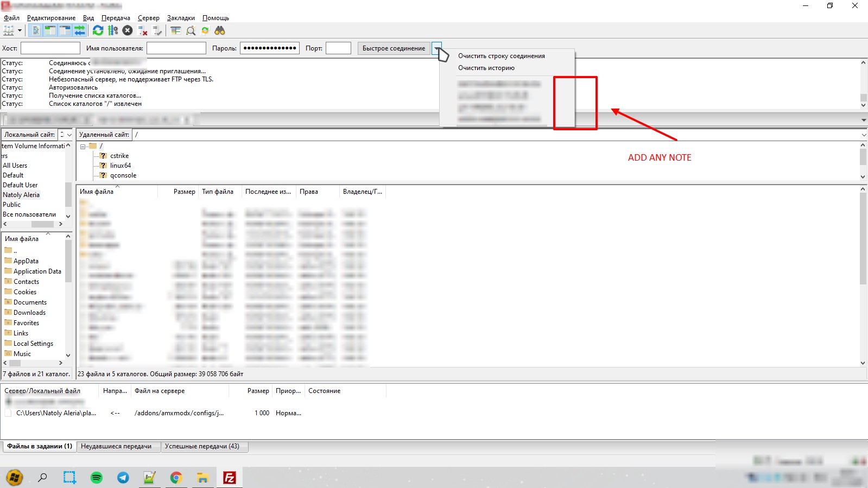This screenshot has height=488, width=868.
Task: Open Telegram from the taskbar
Action: (x=123, y=478)
